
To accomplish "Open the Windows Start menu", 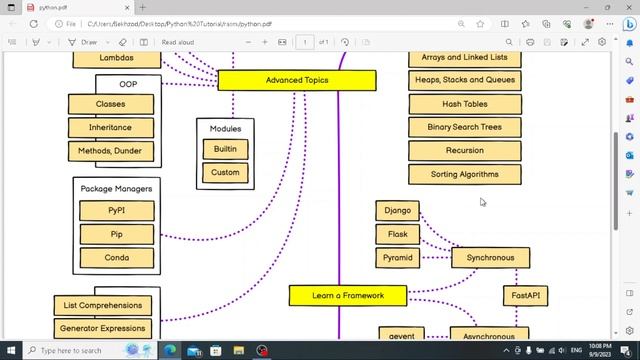I will [11, 351].
